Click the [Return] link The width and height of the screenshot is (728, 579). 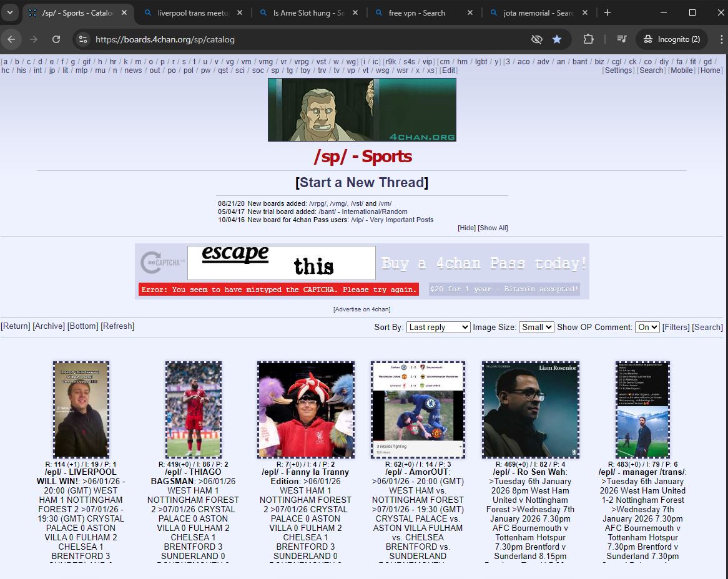coord(16,326)
